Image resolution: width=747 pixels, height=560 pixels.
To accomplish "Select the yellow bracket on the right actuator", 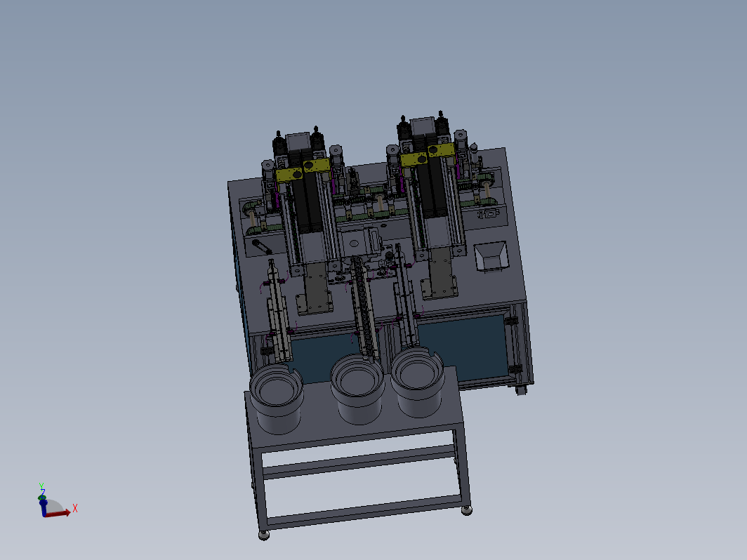I will point(428,155).
